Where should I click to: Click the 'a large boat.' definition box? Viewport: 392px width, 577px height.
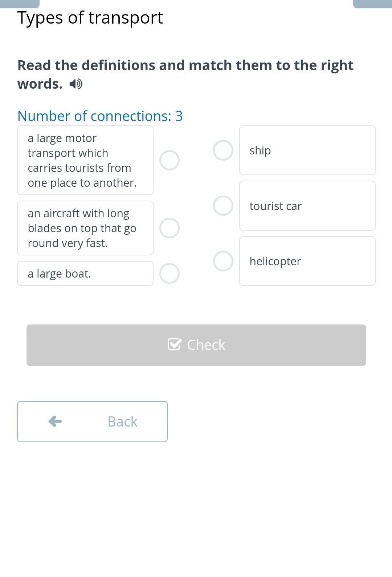click(x=85, y=274)
